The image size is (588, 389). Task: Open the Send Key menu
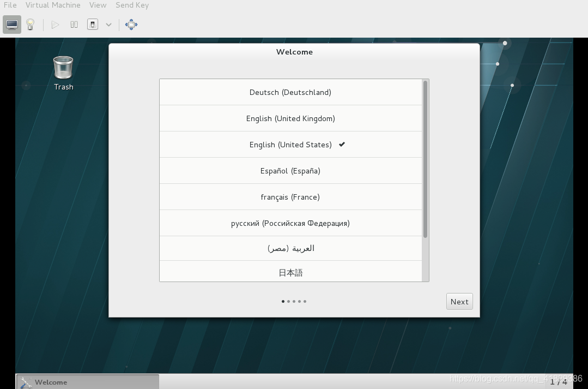tap(132, 5)
